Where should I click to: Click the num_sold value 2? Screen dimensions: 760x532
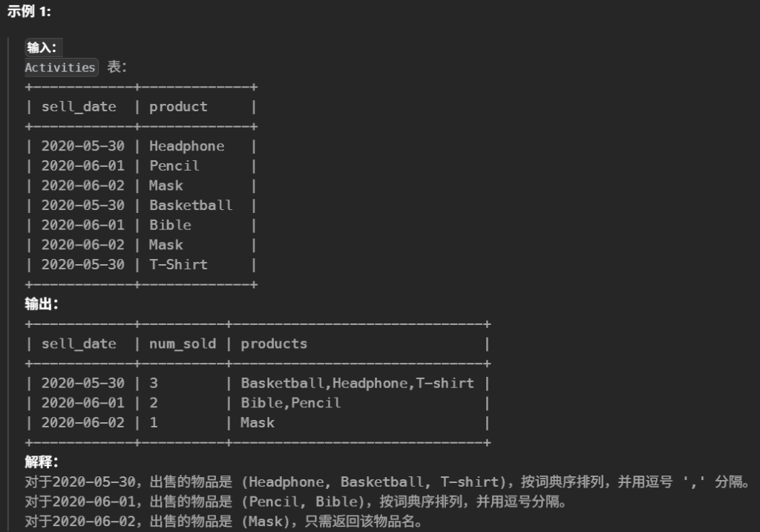point(154,404)
